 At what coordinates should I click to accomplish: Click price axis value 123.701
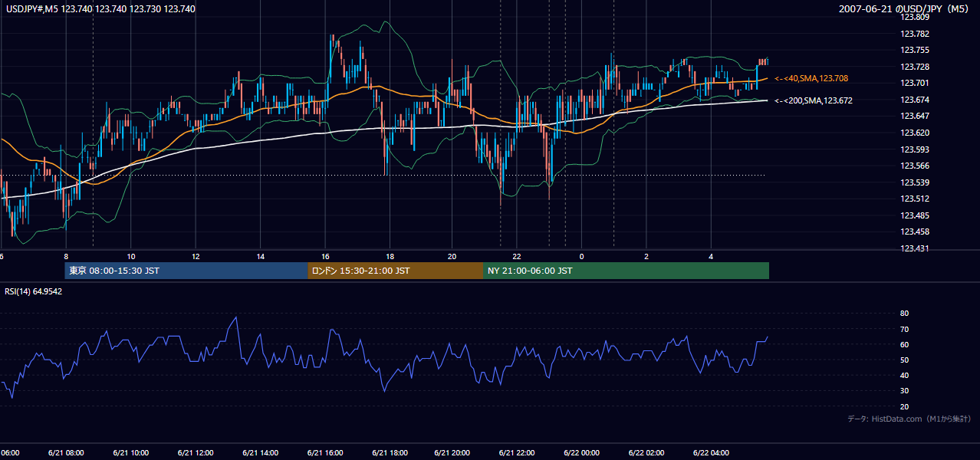click(913, 84)
